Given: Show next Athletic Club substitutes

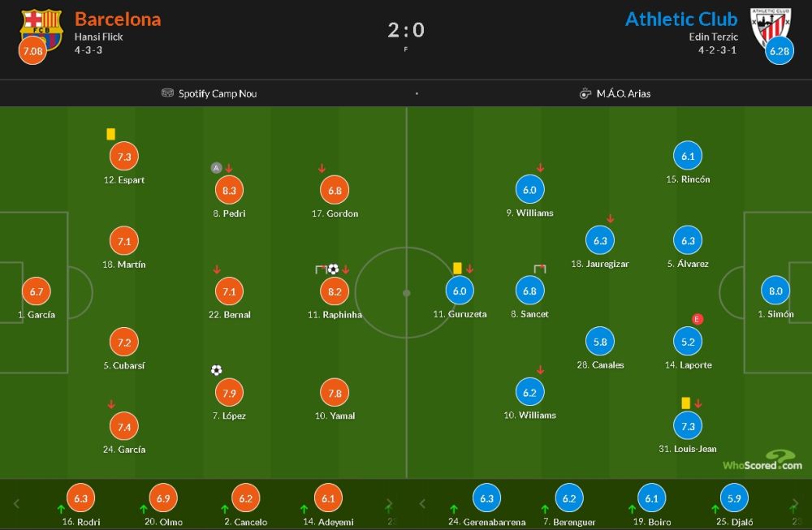Looking at the screenshot, I should (x=794, y=503).
